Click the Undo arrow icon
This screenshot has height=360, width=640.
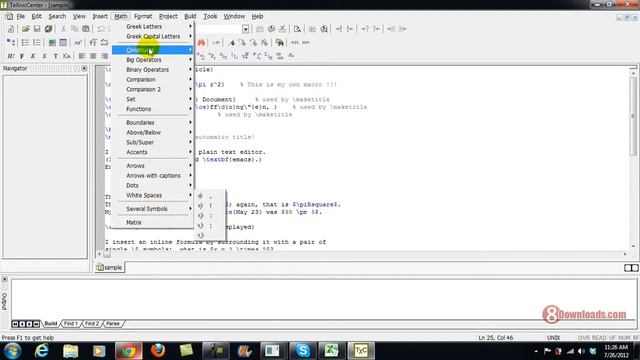pos(100,29)
